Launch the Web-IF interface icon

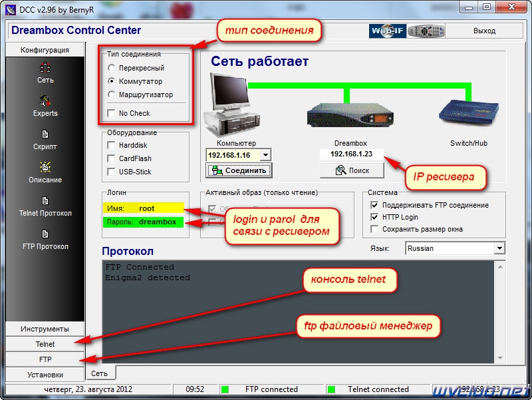(x=388, y=31)
